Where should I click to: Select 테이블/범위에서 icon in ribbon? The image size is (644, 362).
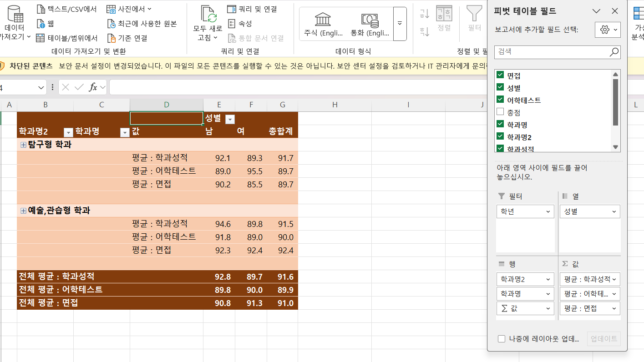(x=41, y=38)
